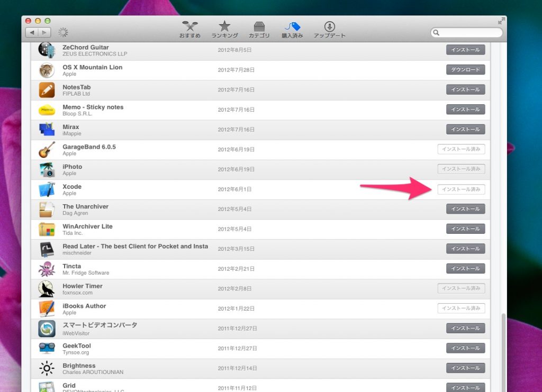The image size is (542, 392).
Task: Click the NotesTab app icon
Action: (47, 90)
